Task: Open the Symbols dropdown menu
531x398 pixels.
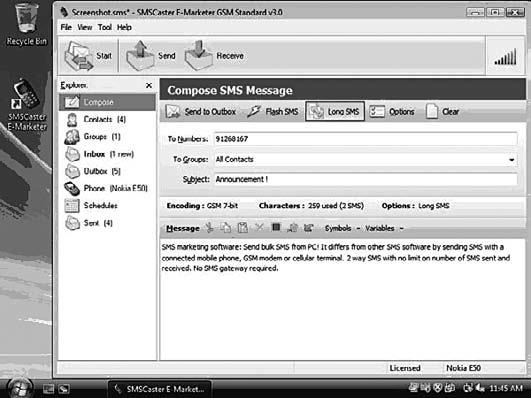Action: point(342,228)
